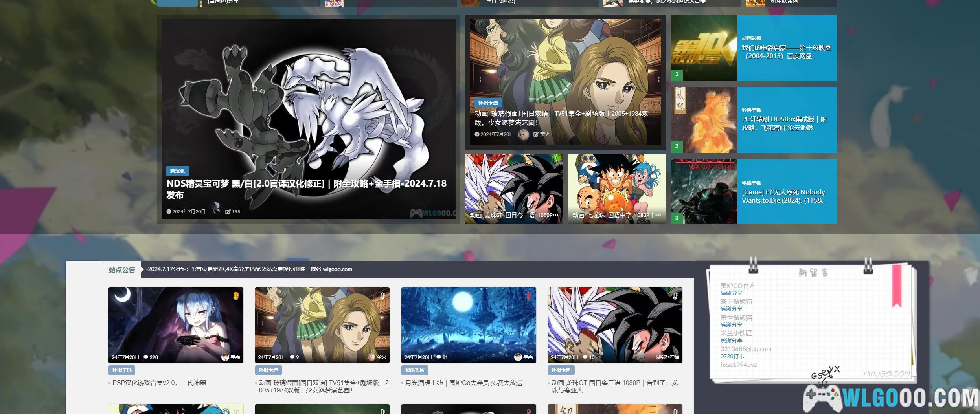Select the 怀旧主机 category tag
The image size is (980, 414).
pyautogui.click(x=122, y=370)
